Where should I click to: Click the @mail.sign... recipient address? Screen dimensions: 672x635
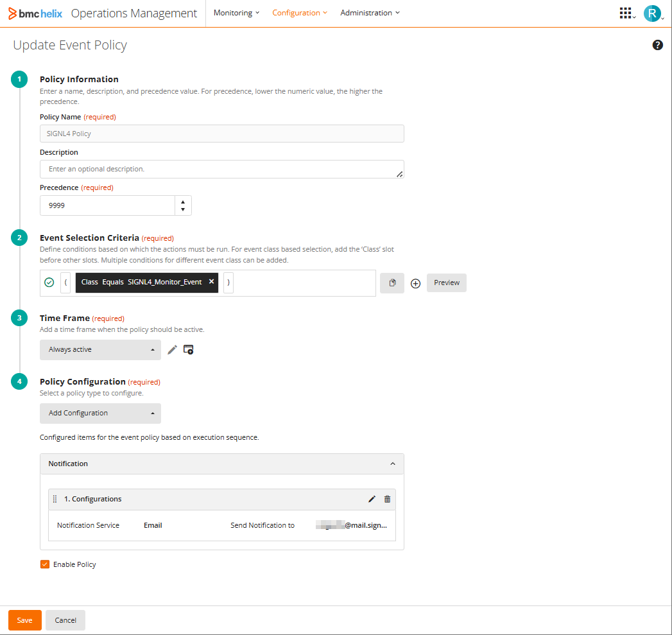[352, 525]
